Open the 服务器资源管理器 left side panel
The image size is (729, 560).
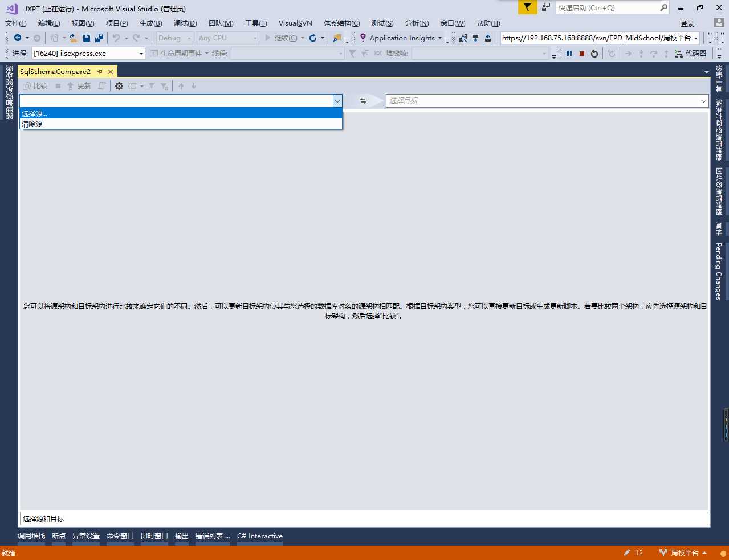click(x=9, y=92)
